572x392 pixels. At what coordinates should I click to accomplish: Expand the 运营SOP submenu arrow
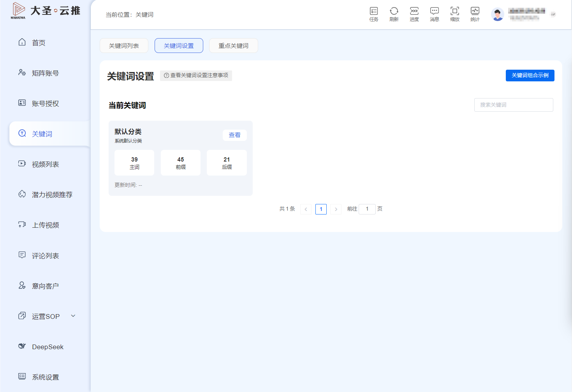pyautogui.click(x=73, y=316)
